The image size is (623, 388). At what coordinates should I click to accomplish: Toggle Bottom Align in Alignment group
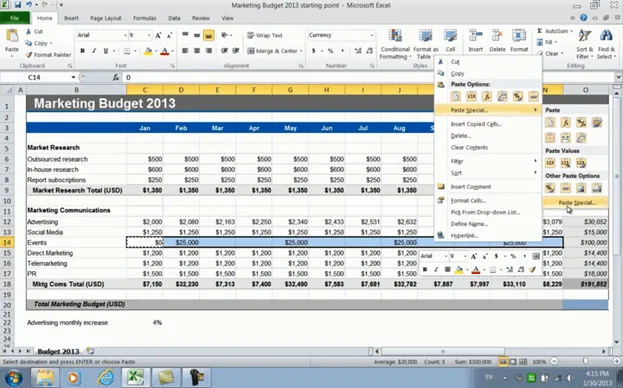point(208,35)
